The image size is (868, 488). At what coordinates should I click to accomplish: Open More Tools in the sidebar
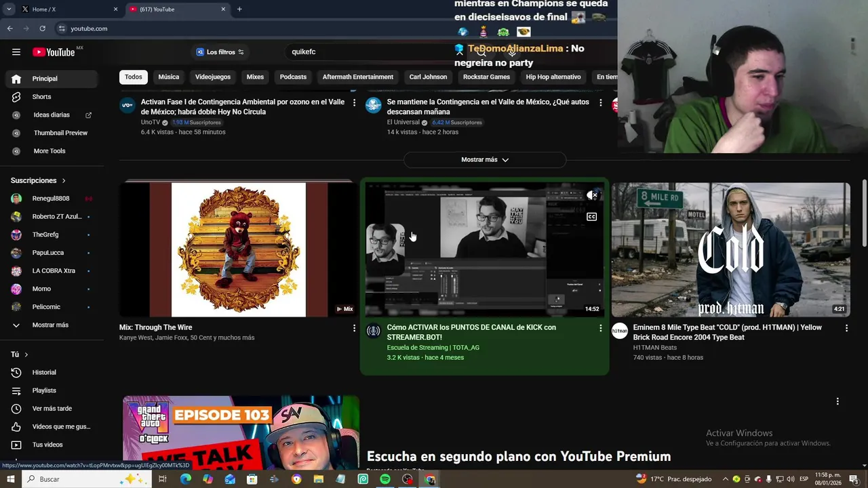click(x=52, y=151)
